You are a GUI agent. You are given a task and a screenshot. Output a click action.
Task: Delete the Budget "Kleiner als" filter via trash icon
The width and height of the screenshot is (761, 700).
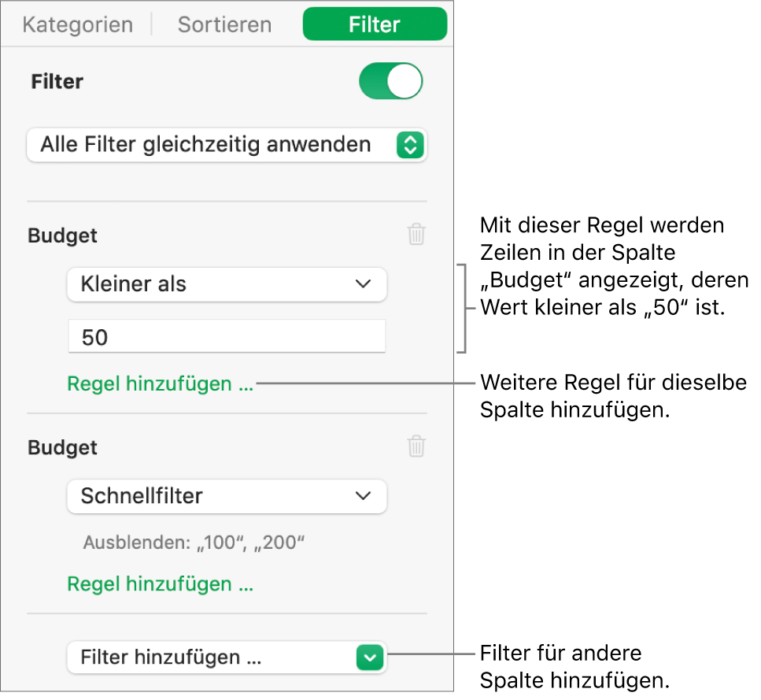(416, 235)
